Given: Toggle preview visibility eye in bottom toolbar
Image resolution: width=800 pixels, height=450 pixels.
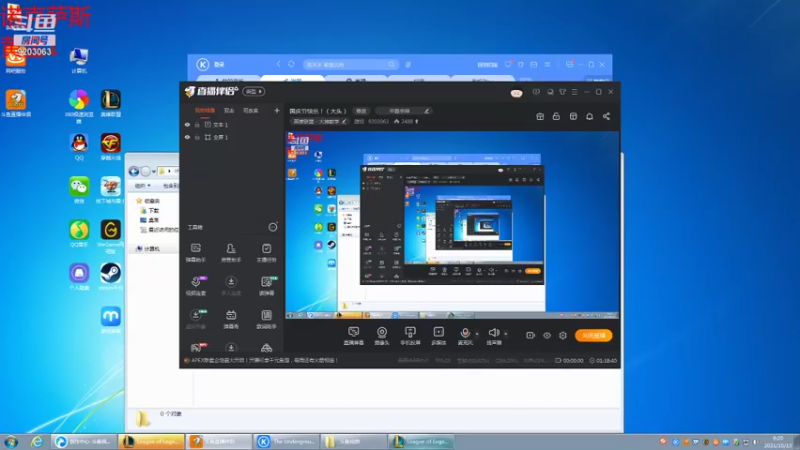Looking at the screenshot, I should click(x=547, y=336).
